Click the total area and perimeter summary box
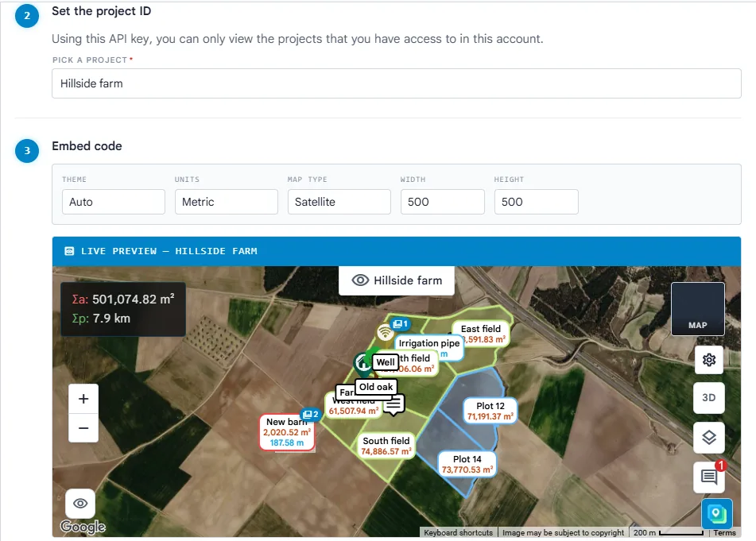The width and height of the screenshot is (756, 541). pyautogui.click(x=123, y=309)
